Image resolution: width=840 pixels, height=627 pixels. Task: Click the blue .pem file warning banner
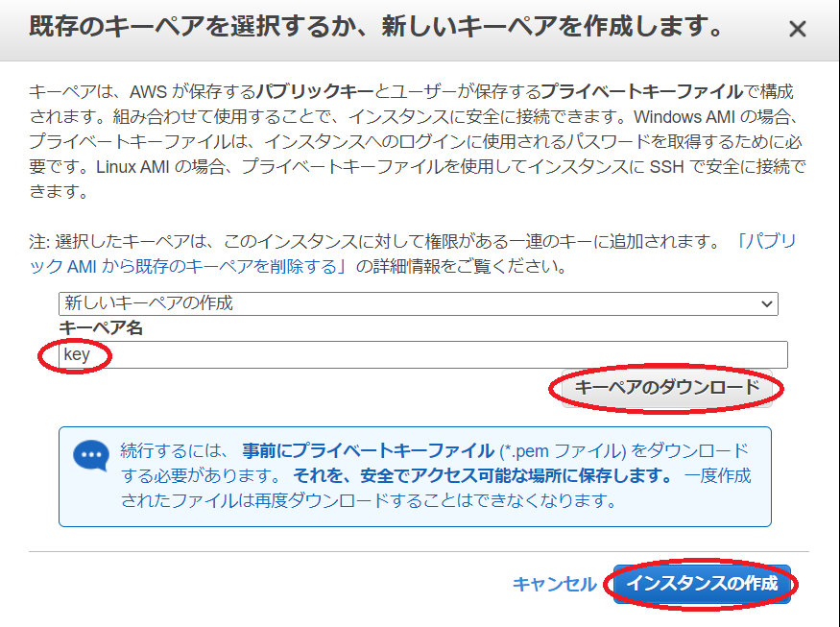tap(413, 480)
